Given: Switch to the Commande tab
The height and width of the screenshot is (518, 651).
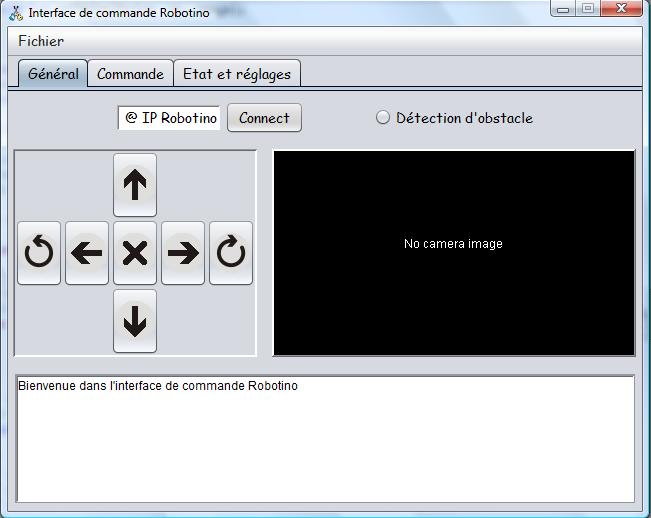Looking at the screenshot, I should [130, 74].
